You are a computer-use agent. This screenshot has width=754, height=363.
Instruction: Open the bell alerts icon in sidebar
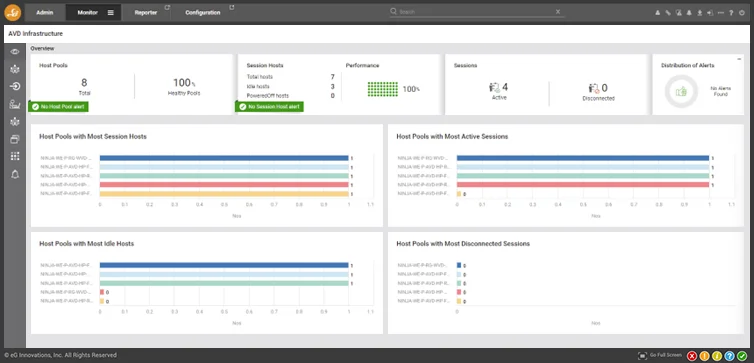tap(15, 174)
